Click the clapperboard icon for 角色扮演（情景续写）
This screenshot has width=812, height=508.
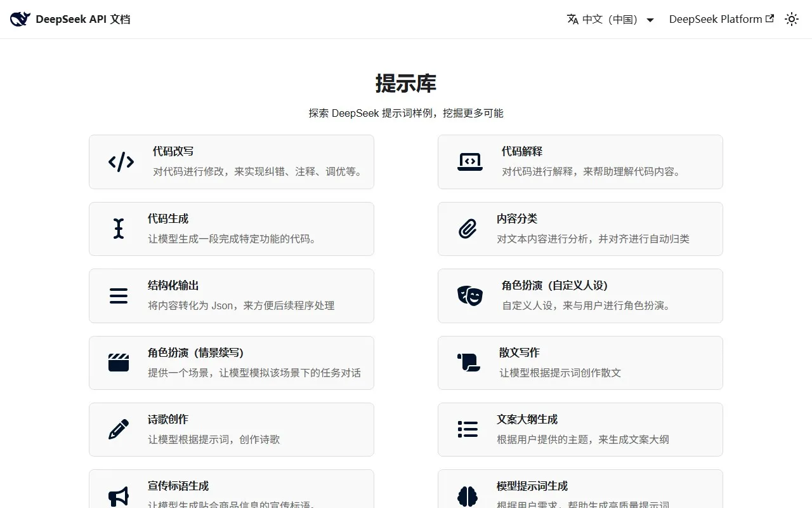coord(119,363)
